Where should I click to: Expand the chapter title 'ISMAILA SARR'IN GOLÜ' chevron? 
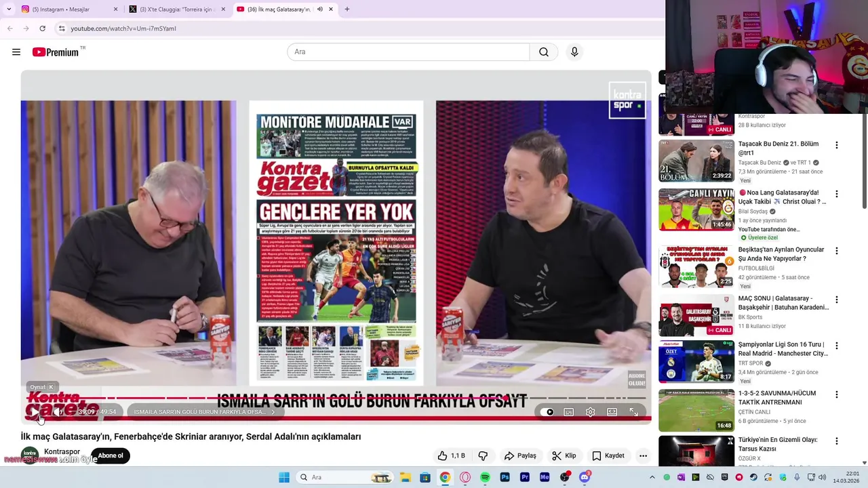coord(273,412)
